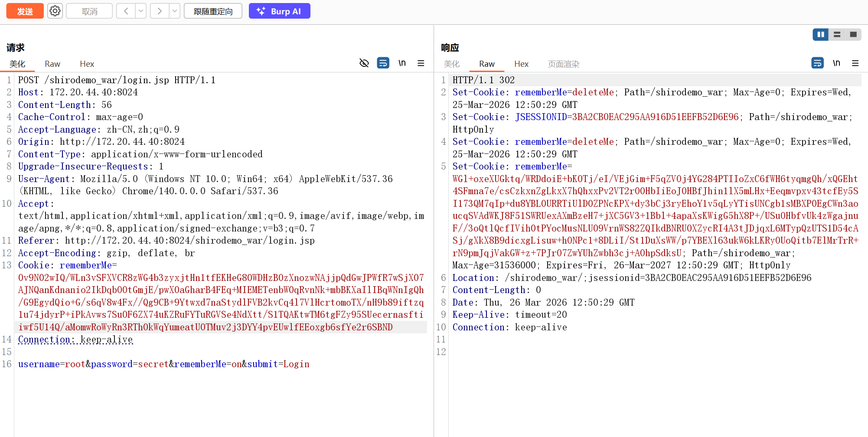868x437 pixels.
Task: Click the Date response header line
Action: [x=544, y=303]
